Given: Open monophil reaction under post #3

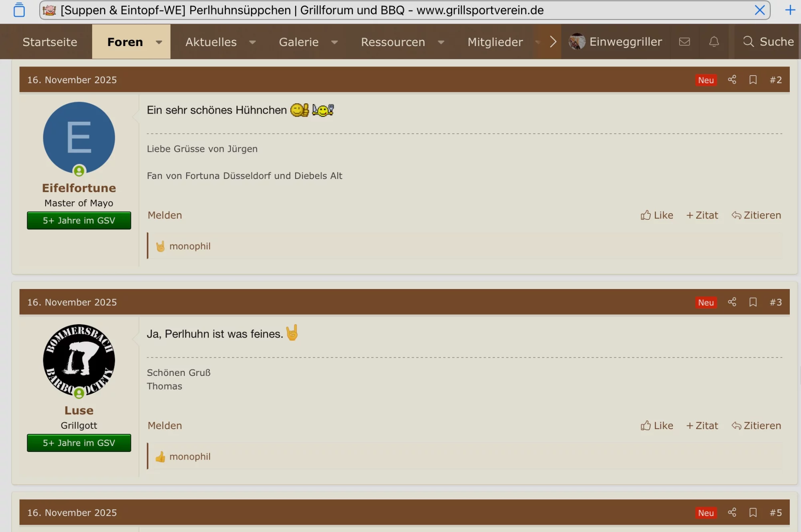Looking at the screenshot, I should point(190,456).
